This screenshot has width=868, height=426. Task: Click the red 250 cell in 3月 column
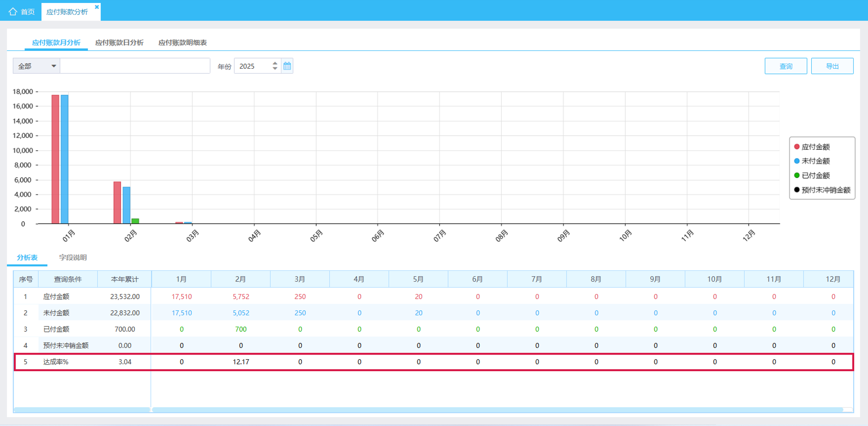pos(300,297)
